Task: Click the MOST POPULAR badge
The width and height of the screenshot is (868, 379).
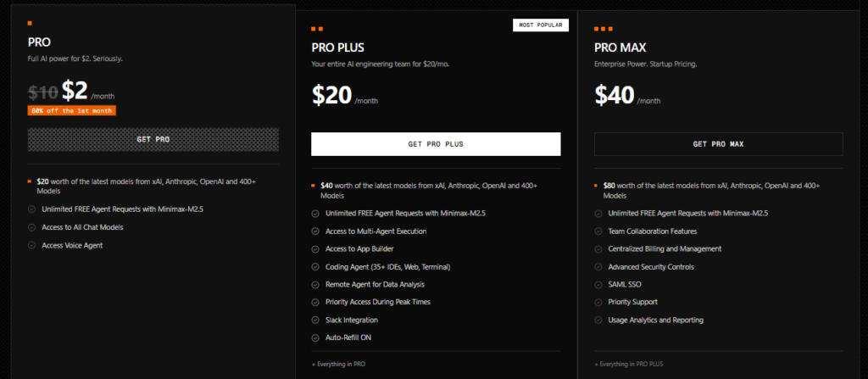Action: (540, 25)
